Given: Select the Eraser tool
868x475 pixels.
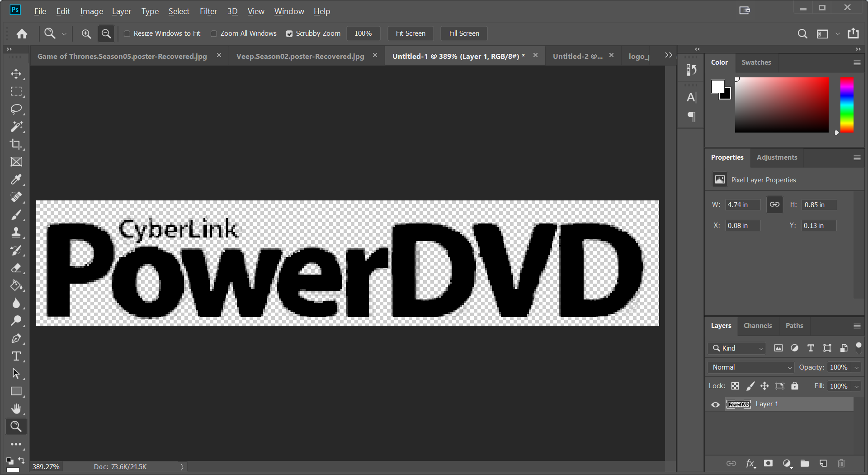Looking at the screenshot, I should (16, 268).
